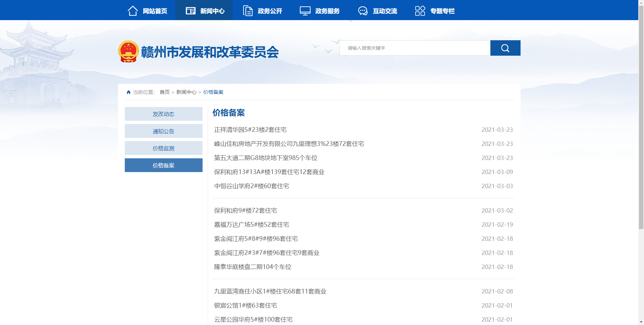644x325 pixels.
Task: Select 价格监测 sidebar item
Action: point(163,148)
